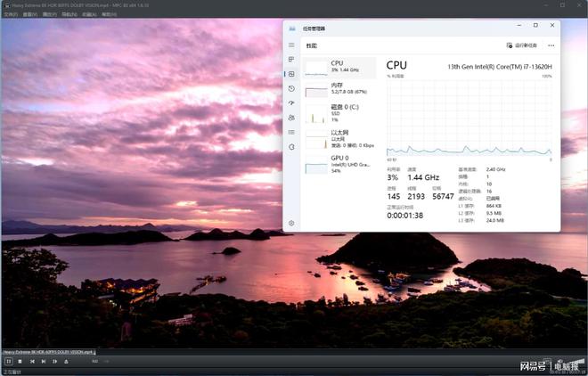This screenshot has height=376, width=588.
Task: Open Details page in Task Manager sidebar
Action: click(x=291, y=132)
